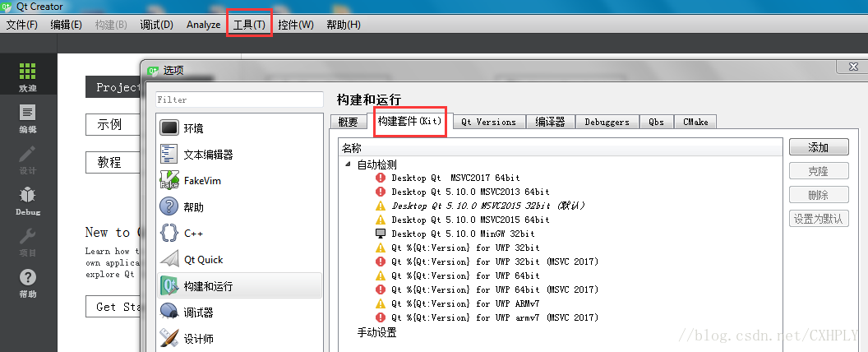Image resolution: width=868 pixels, height=352 pixels.
Task: Select the Qt Quick paper plane icon
Action: click(x=169, y=259)
